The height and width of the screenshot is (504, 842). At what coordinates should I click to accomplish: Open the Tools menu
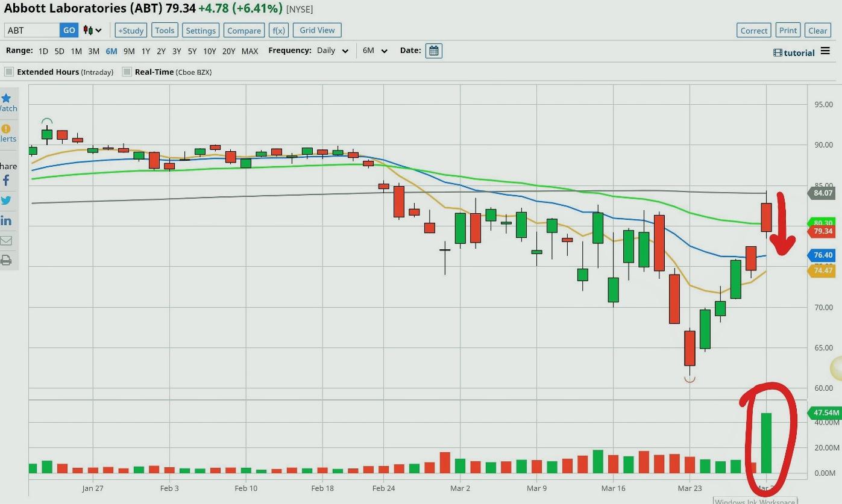165,30
